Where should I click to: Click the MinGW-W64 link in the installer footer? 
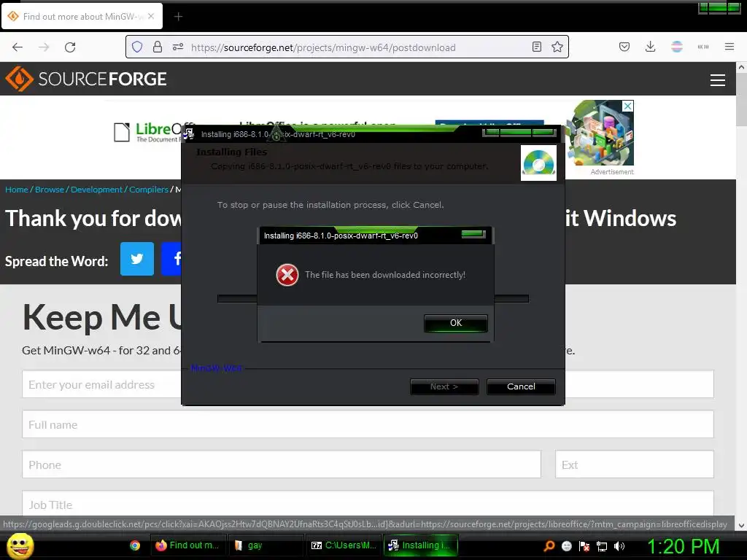(217, 368)
